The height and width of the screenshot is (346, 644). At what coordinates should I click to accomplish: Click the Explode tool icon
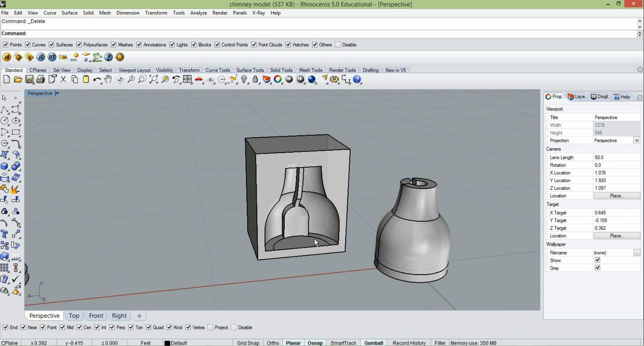(x=15, y=189)
